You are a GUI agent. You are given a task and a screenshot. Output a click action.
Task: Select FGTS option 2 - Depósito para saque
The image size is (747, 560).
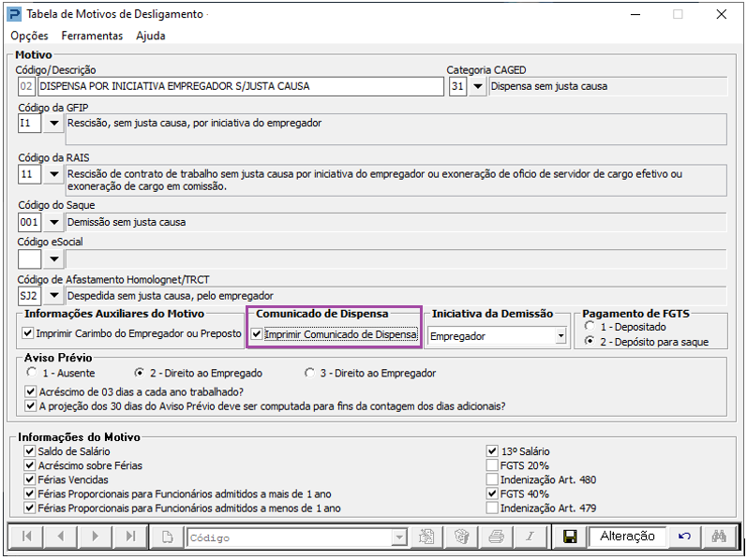click(590, 341)
